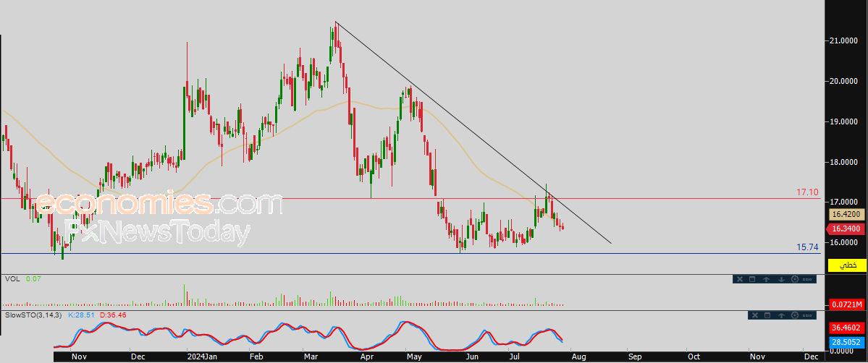Move the SlowSTO panel up
The height and width of the screenshot is (363, 868).
pos(781,315)
